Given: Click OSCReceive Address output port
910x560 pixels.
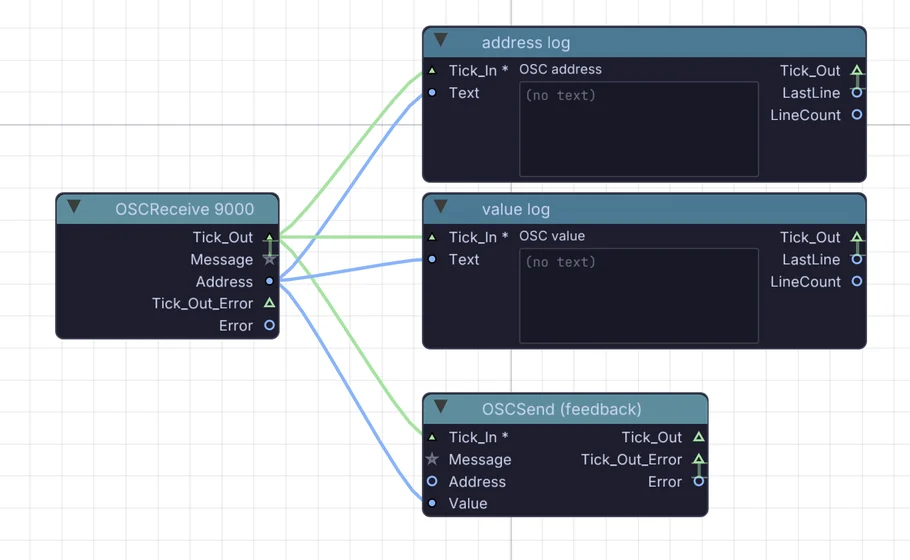Looking at the screenshot, I should coord(269,281).
